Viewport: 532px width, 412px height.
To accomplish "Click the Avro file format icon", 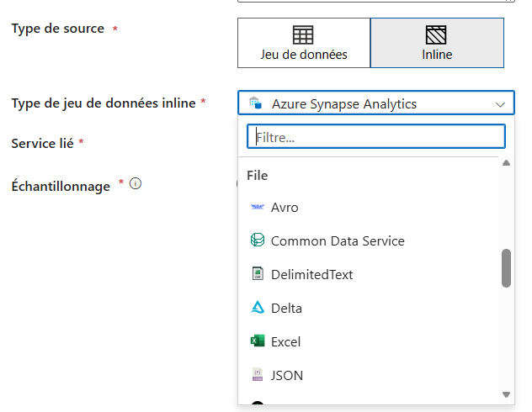I will tap(258, 207).
